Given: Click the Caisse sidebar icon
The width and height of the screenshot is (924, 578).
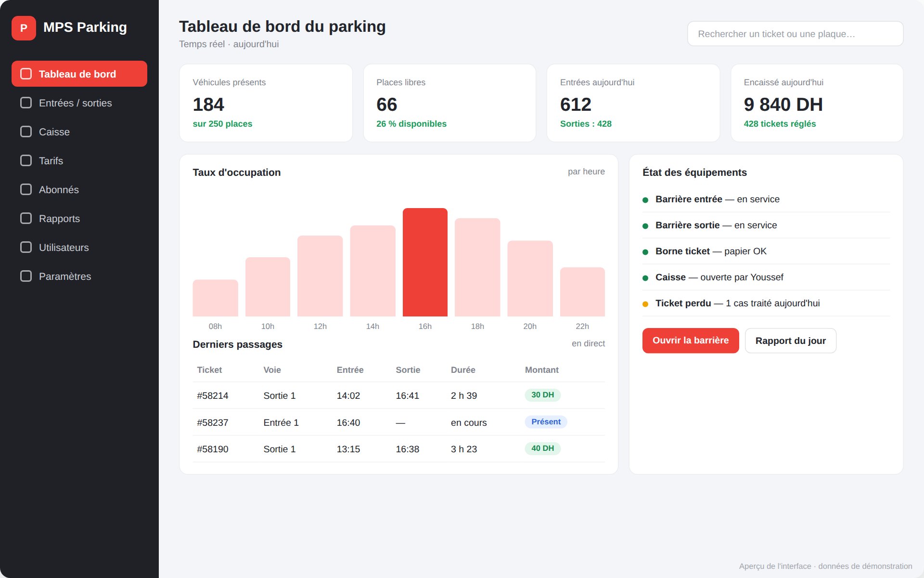Looking at the screenshot, I should pyautogui.click(x=26, y=131).
